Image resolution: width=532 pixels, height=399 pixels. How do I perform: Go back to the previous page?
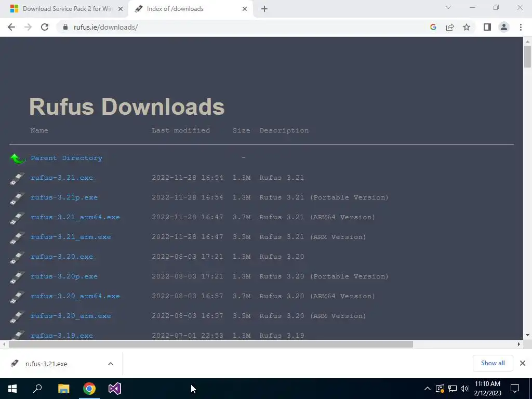click(11, 27)
